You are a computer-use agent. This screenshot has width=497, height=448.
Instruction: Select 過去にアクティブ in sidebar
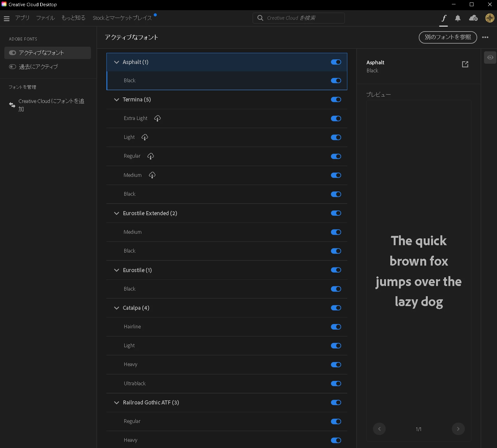coord(48,67)
